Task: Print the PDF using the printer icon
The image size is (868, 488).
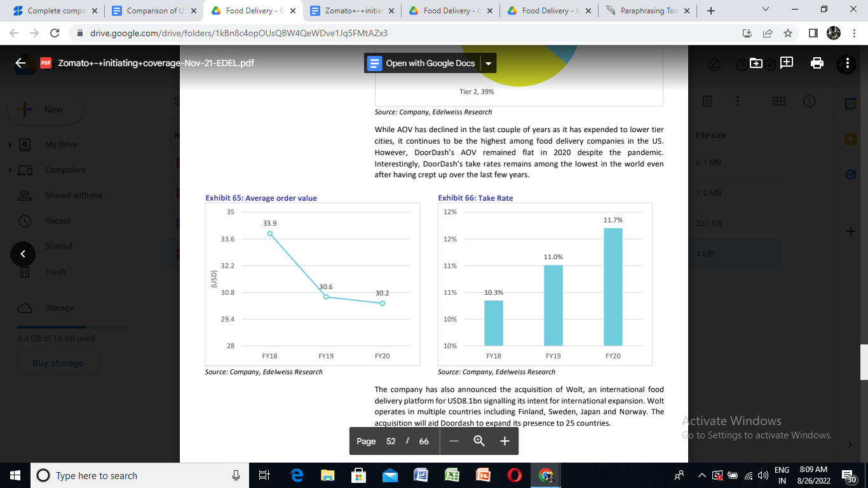Action: click(x=817, y=63)
